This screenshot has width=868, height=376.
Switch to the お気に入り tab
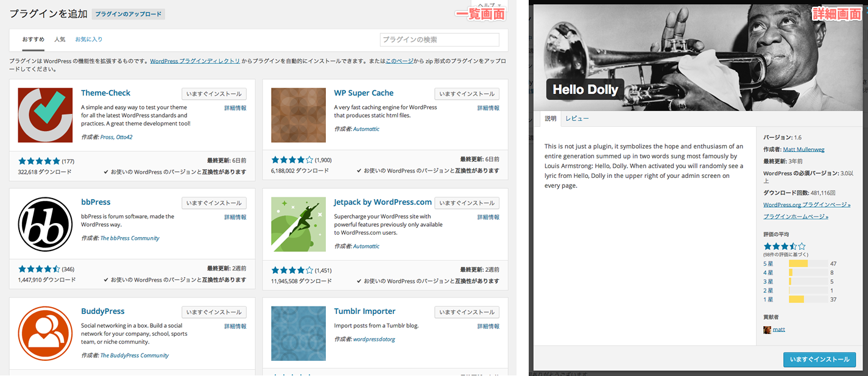(x=89, y=39)
